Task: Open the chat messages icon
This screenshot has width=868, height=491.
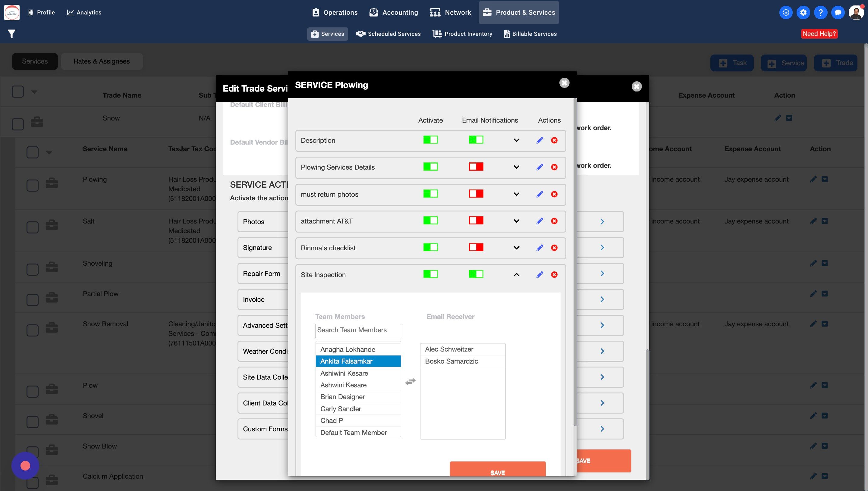Action: [838, 12]
